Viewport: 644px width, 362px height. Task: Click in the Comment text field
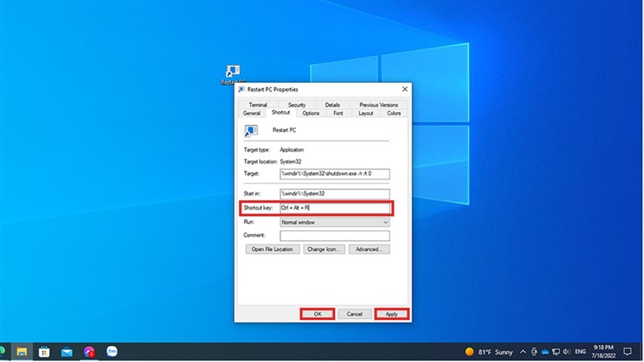point(334,236)
